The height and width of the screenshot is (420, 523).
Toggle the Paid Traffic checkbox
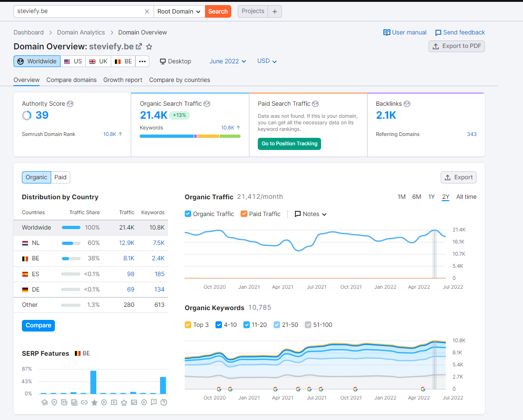click(244, 214)
